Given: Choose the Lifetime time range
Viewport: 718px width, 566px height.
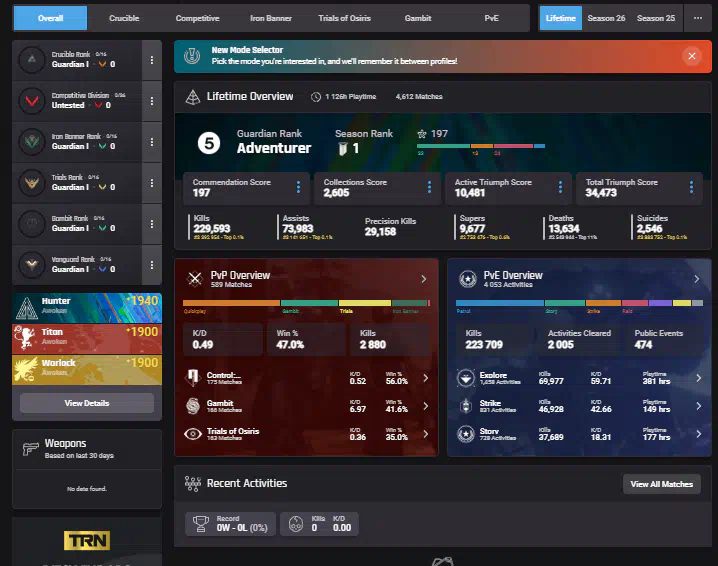Looking at the screenshot, I should pos(560,18).
